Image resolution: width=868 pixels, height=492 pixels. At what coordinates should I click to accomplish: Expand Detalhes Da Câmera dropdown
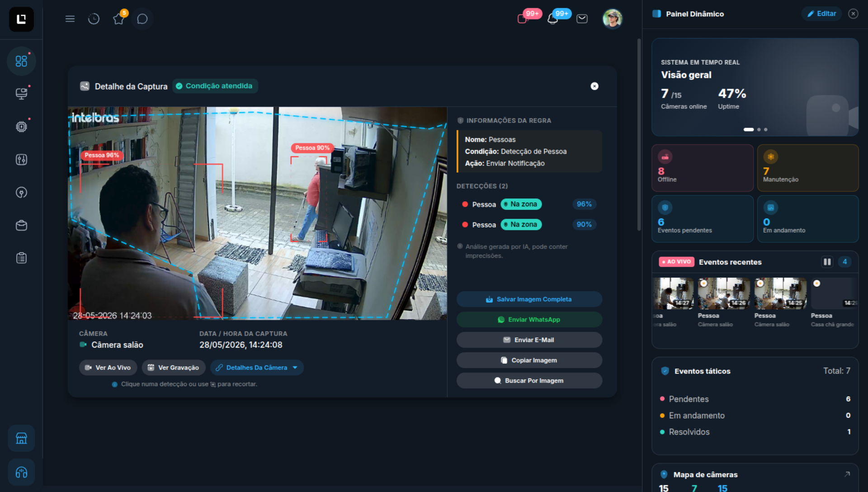(x=257, y=368)
